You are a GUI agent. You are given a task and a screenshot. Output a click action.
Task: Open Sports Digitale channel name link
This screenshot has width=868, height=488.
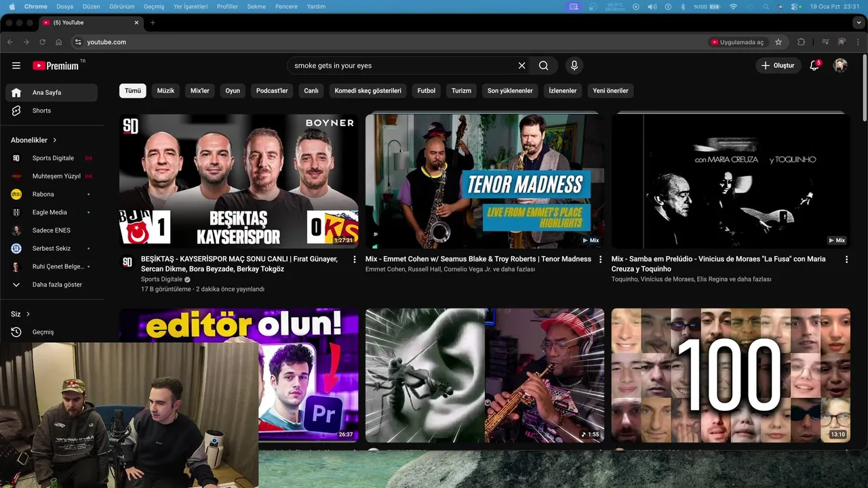click(161, 279)
